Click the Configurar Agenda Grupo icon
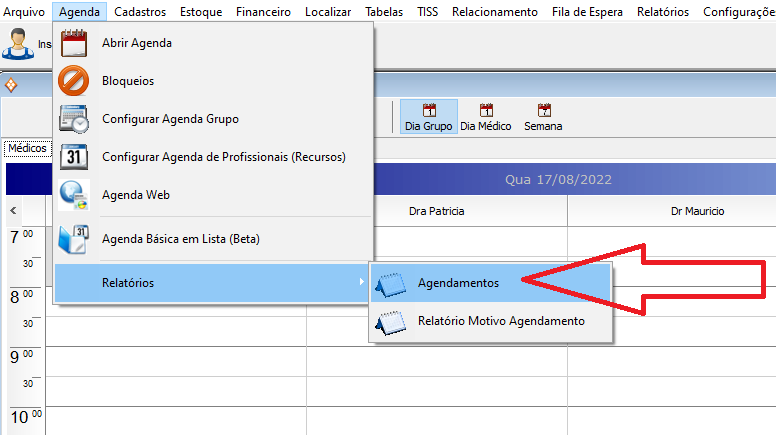 click(x=75, y=119)
